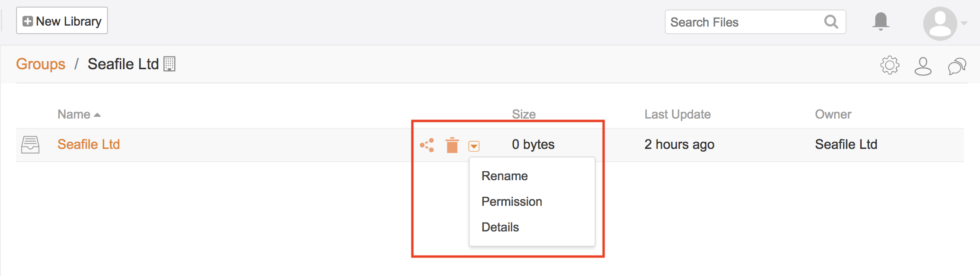This screenshot has width=980, height=276.
Task: Toggle the Name column sort arrow
Action: tap(97, 115)
